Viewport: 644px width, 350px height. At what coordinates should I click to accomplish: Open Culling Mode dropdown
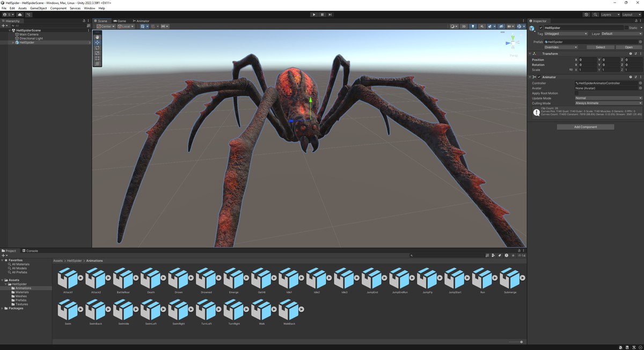(609, 103)
